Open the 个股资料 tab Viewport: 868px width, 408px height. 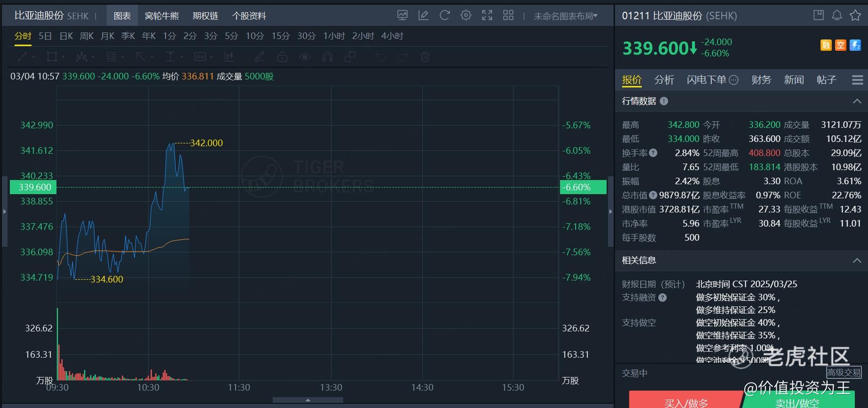click(x=249, y=16)
